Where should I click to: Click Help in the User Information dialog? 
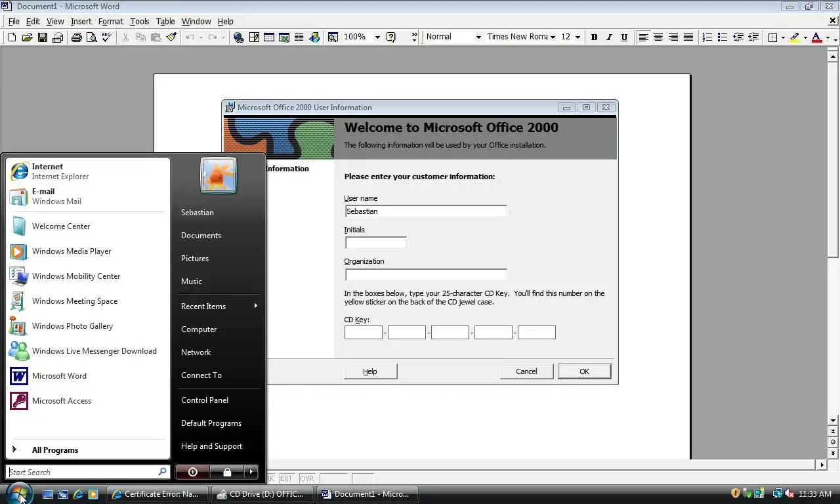click(370, 371)
